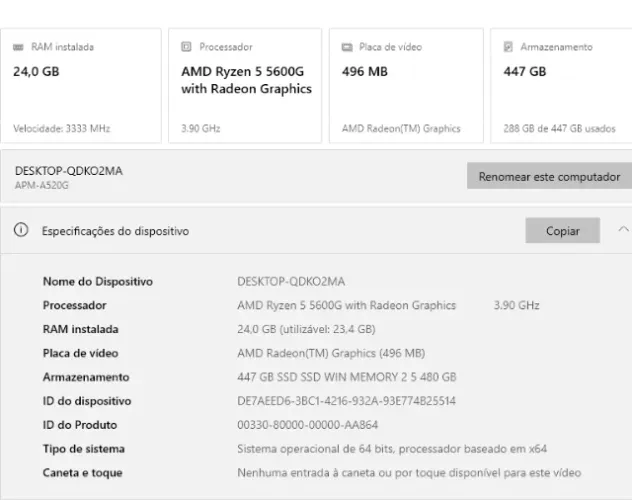
Task: Select AMD Ryzen 5 5600G card title
Action: coord(246,80)
